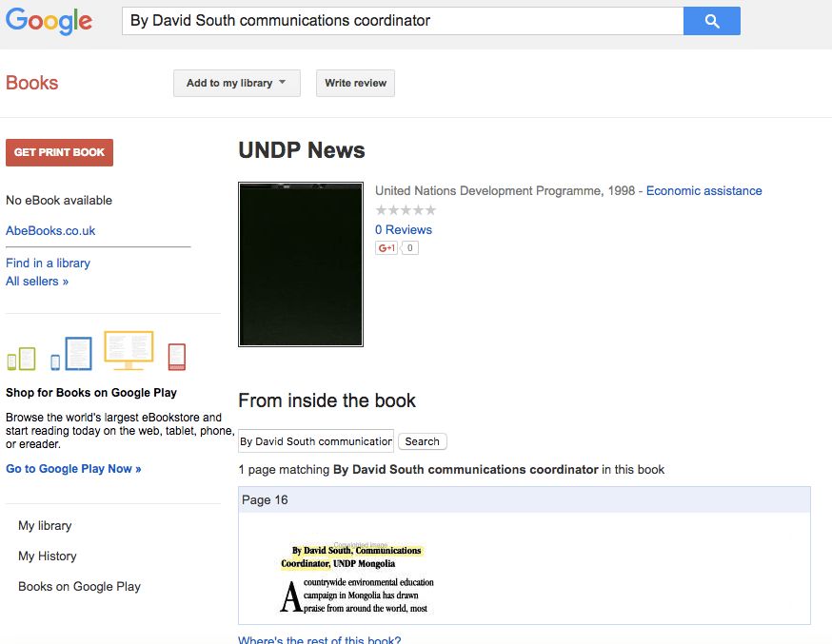Open the AbeBooks.co.uk seller link
The height and width of the screenshot is (644, 832).
click(x=50, y=230)
